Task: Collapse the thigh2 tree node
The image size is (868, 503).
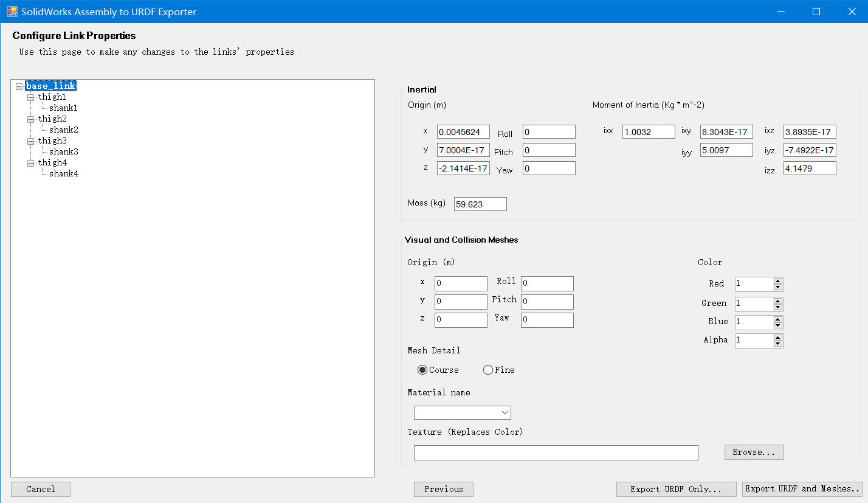Action: (31, 119)
